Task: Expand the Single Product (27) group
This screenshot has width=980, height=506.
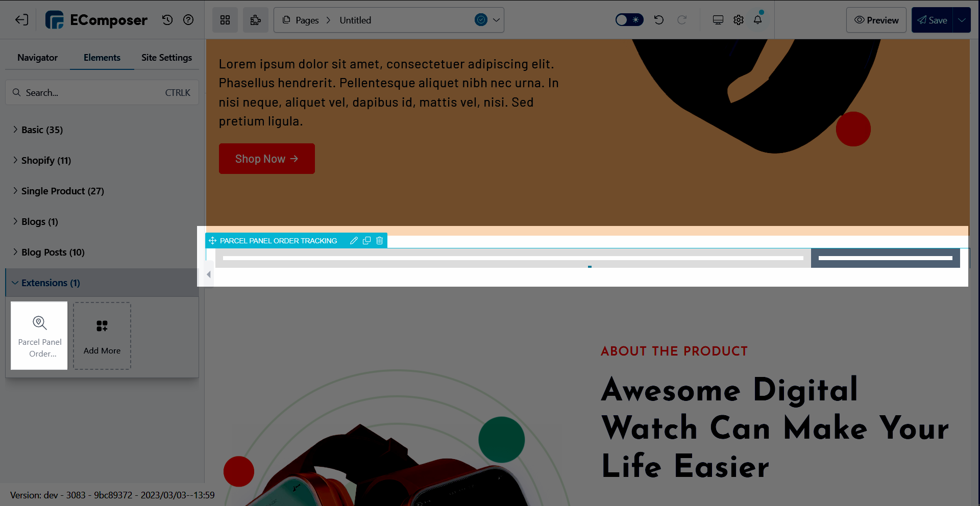Action: pyautogui.click(x=102, y=191)
